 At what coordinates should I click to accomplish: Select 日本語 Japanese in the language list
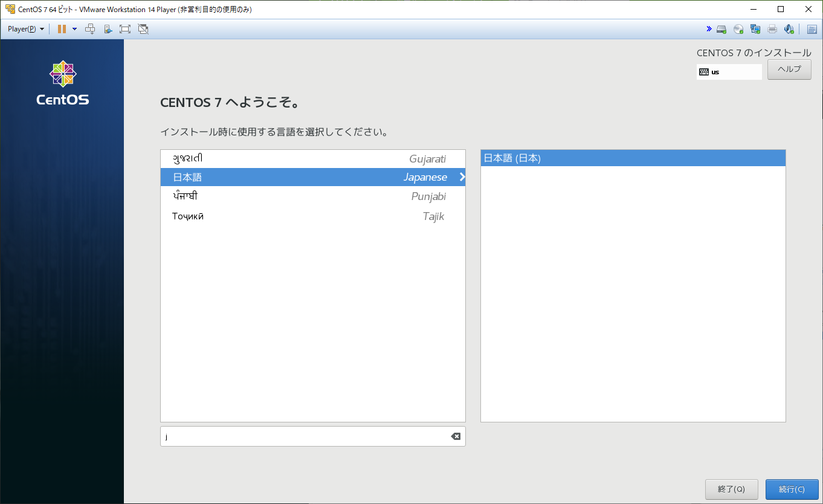tap(313, 177)
